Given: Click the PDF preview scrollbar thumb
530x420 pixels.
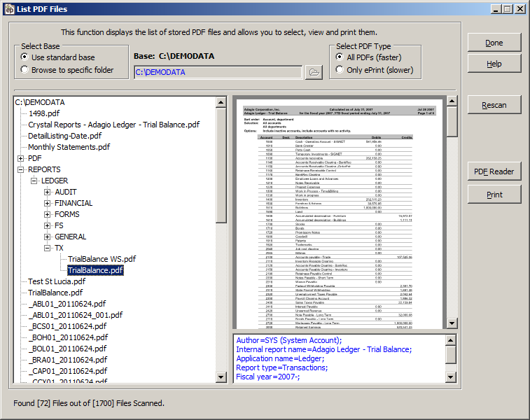Looking at the screenshot, I should tap(452, 122).
